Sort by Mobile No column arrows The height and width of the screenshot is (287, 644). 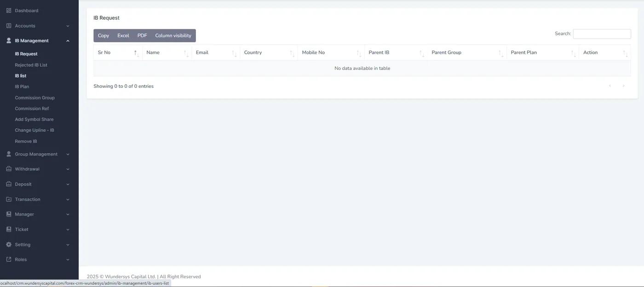coord(358,53)
